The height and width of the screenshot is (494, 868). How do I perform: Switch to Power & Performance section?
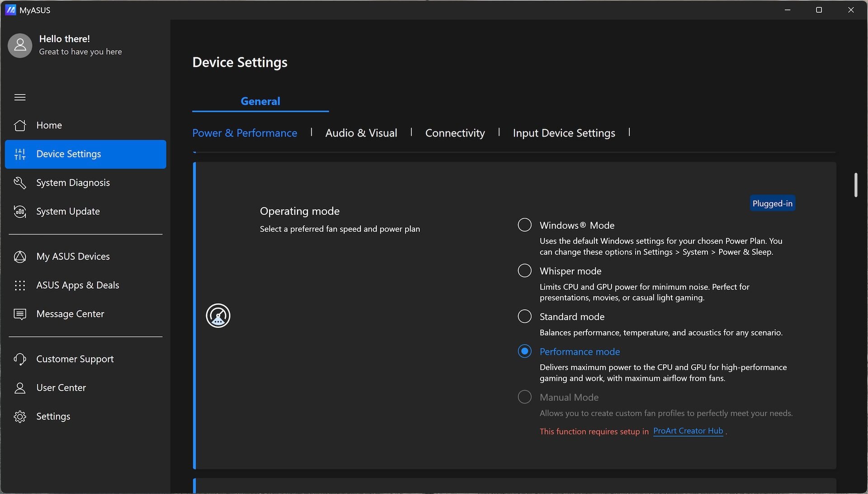tap(245, 133)
